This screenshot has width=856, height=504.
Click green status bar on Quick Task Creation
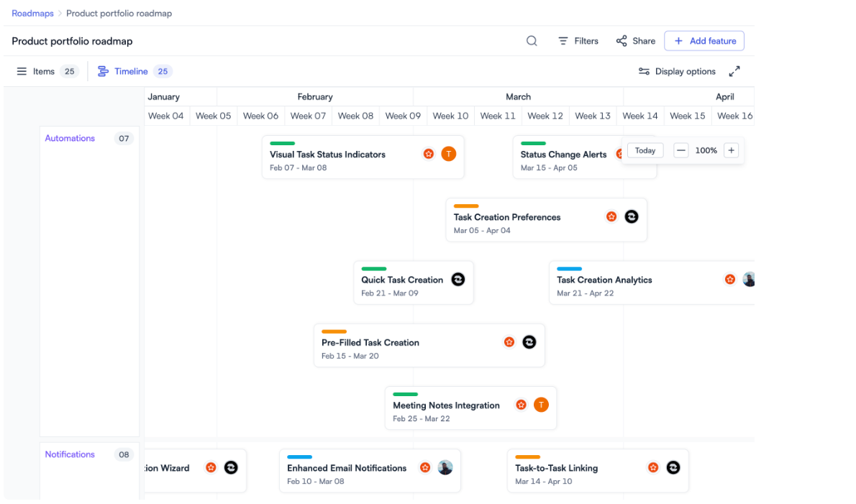click(x=374, y=269)
